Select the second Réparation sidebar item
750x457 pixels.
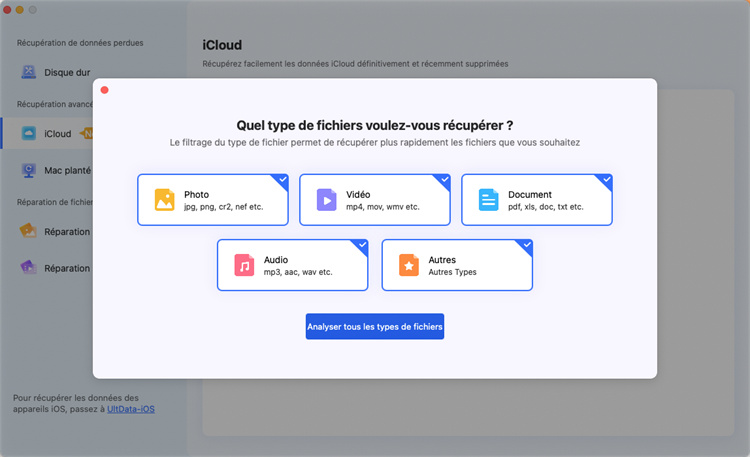60,268
